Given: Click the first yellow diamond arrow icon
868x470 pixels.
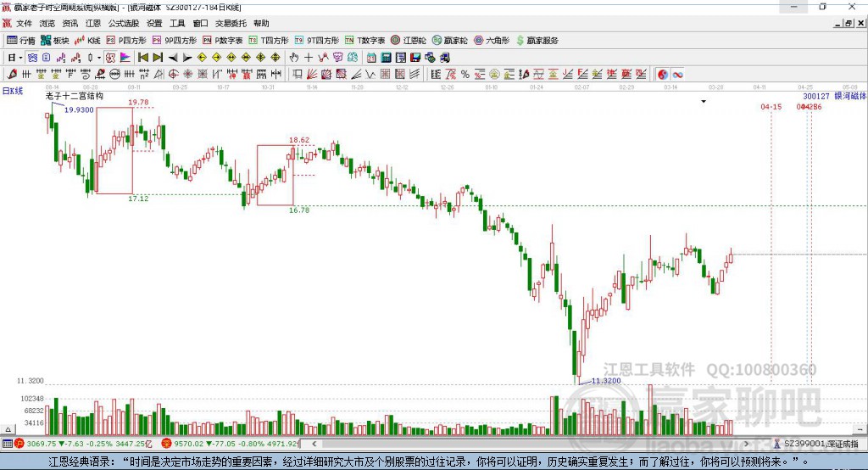Looking at the screenshot, I should [202, 58].
